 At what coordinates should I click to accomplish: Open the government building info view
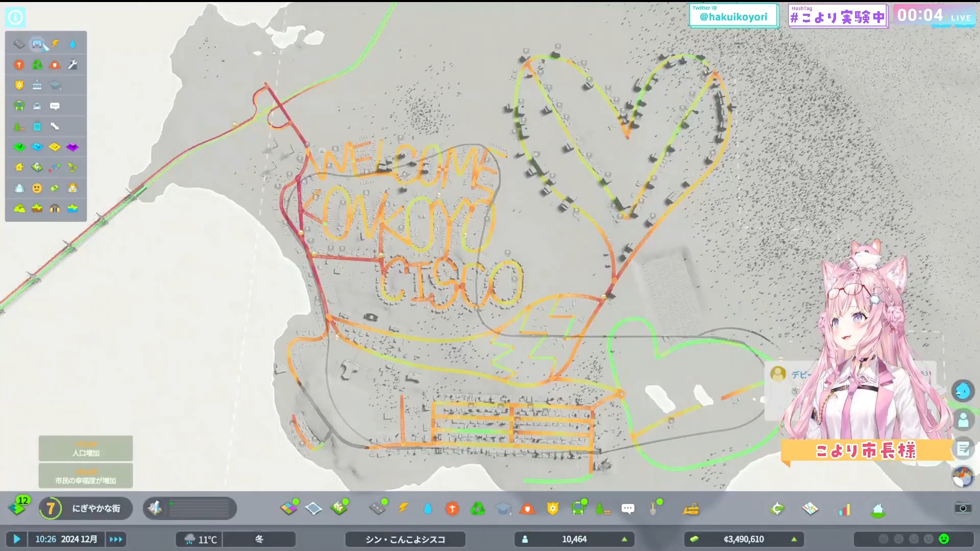point(37,85)
